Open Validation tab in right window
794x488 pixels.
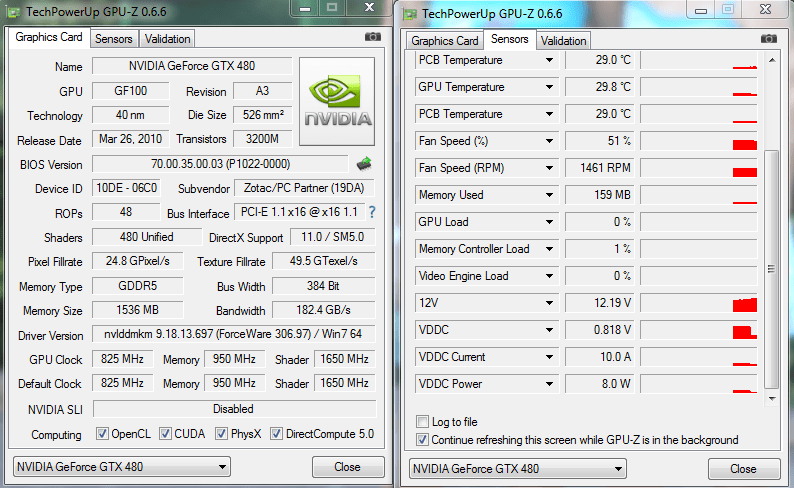click(x=563, y=41)
